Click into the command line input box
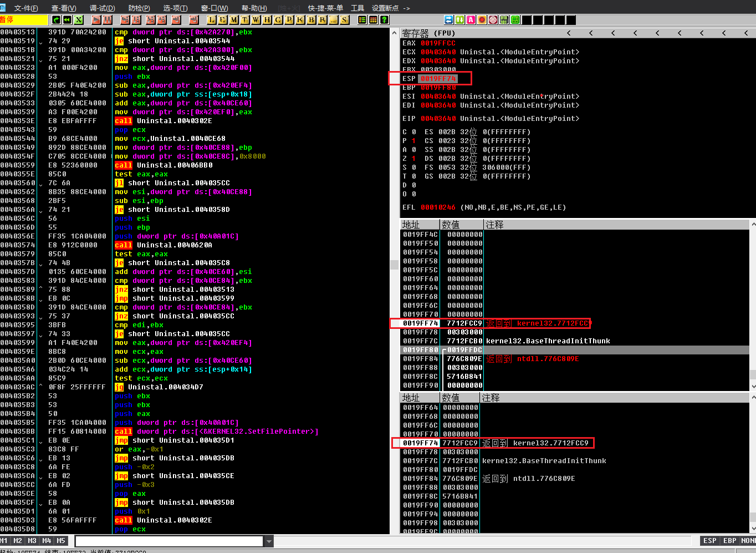 pyautogui.click(x=169, y=541)
